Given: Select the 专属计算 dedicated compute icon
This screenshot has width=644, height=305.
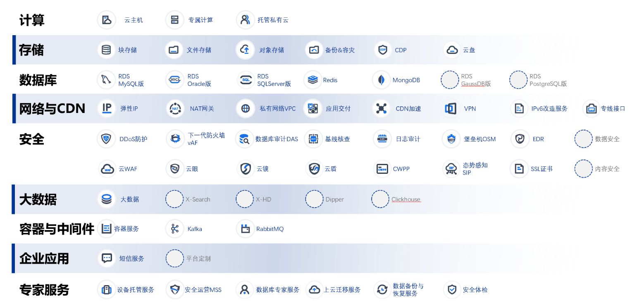Looking at the screenshot, I should [175, 20].
